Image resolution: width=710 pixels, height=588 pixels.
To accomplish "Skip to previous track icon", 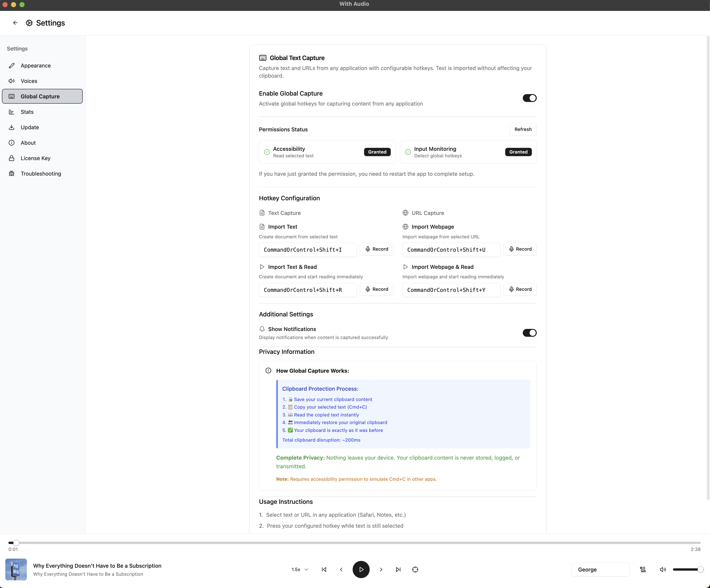I will (324, 569).
